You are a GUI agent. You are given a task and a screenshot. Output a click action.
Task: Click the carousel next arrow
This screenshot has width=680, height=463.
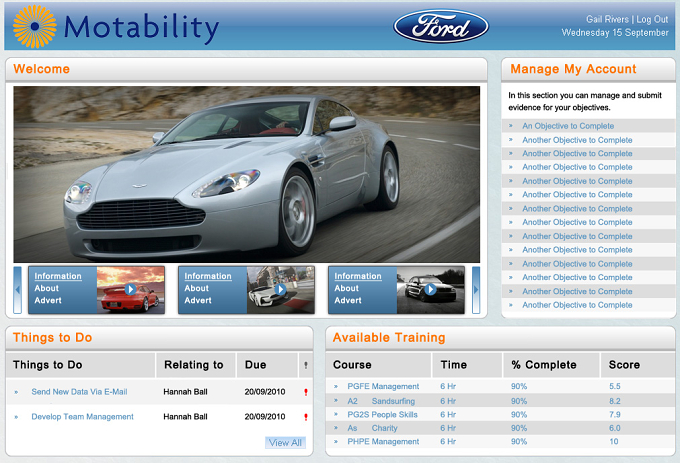(x=476, y=290)
